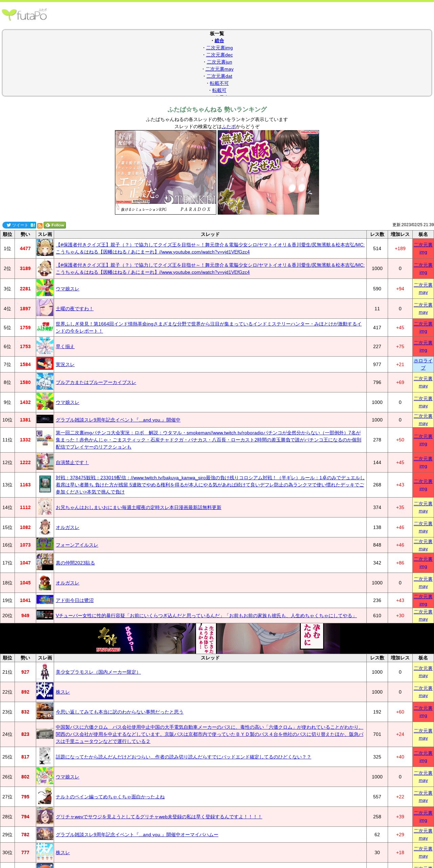Open thumbnail of the 3位 ウマ娘スレ thread
The width and height of the screenshot is (434, 868).
45,288
